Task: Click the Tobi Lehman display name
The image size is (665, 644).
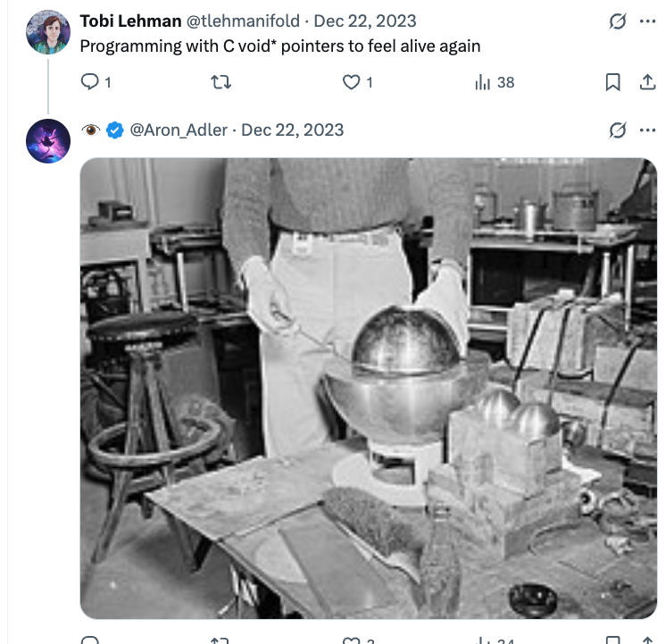Action: (130, 21)
